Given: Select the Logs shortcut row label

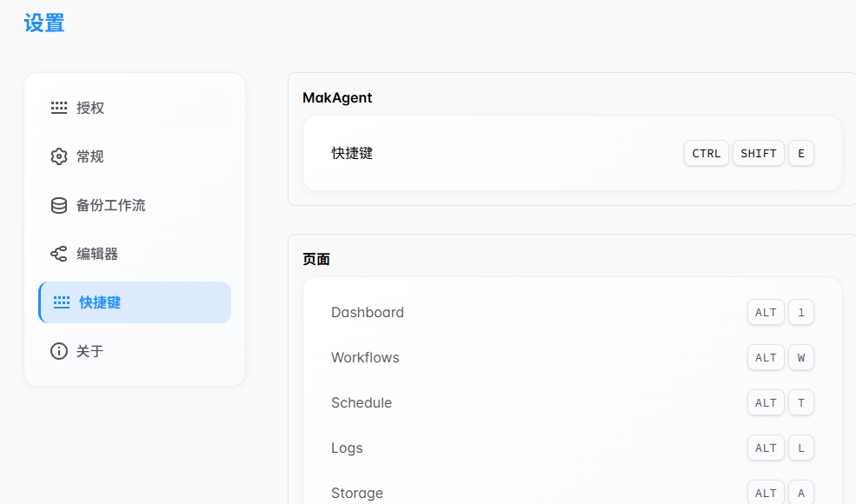Looking at the screenshot, I should (x=347, y=448).
